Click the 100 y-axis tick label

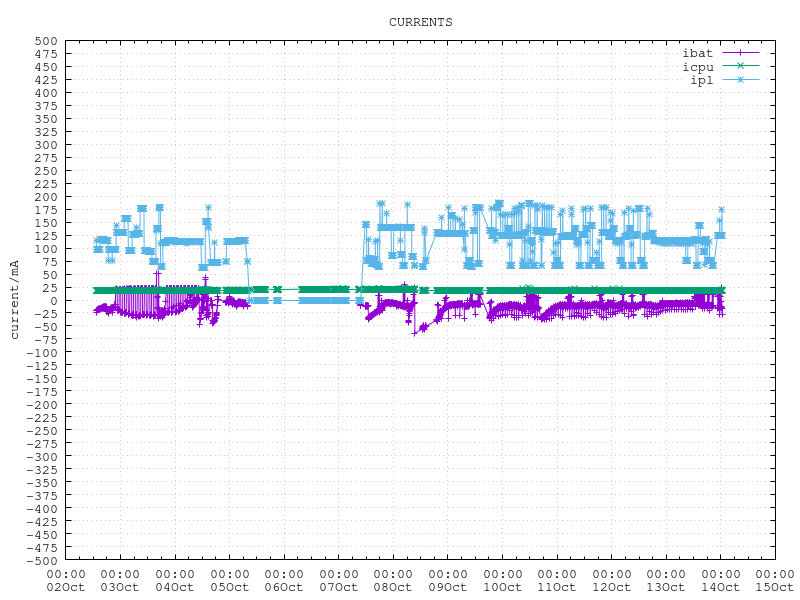pyautogui.click(x=46, y=249)
